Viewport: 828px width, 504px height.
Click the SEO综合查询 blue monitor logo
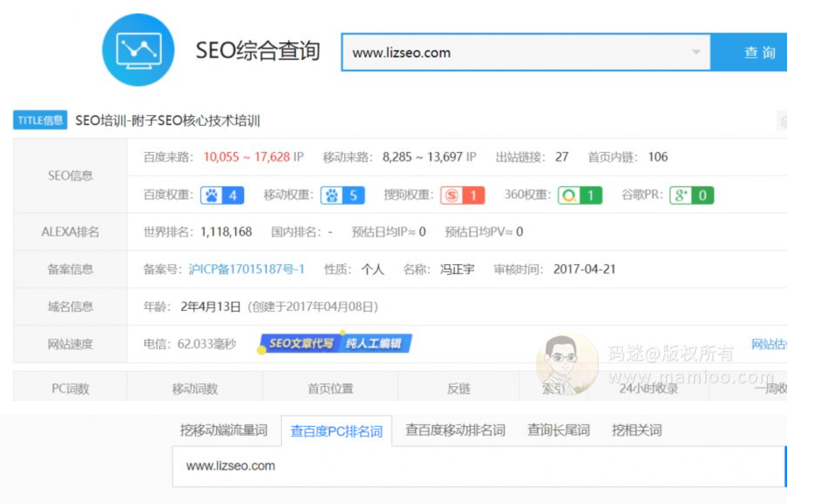pos(138,50)
